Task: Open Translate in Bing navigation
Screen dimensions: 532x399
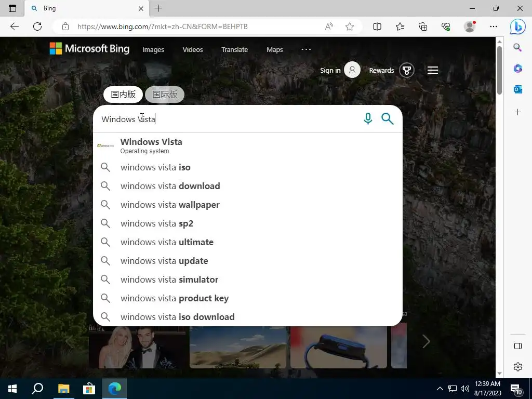Action: pyautogui.click(x=234, y=49)
